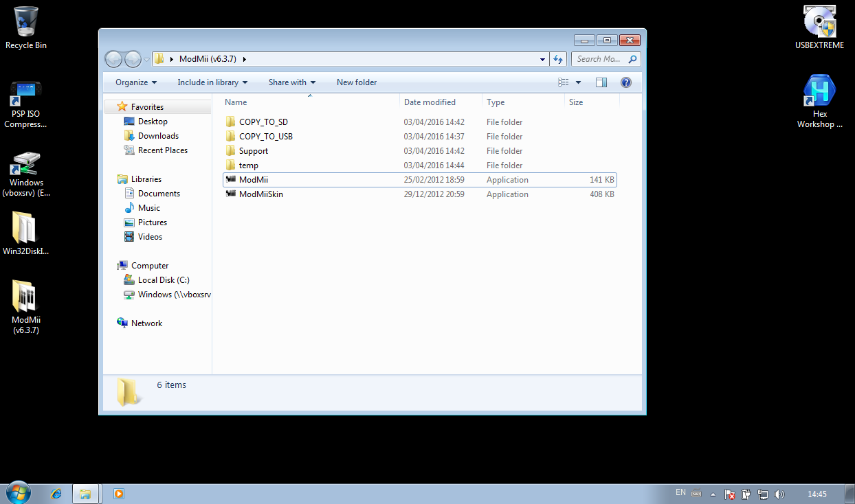Click the PSP ISO Compressor desktop icon

point(25,104)
